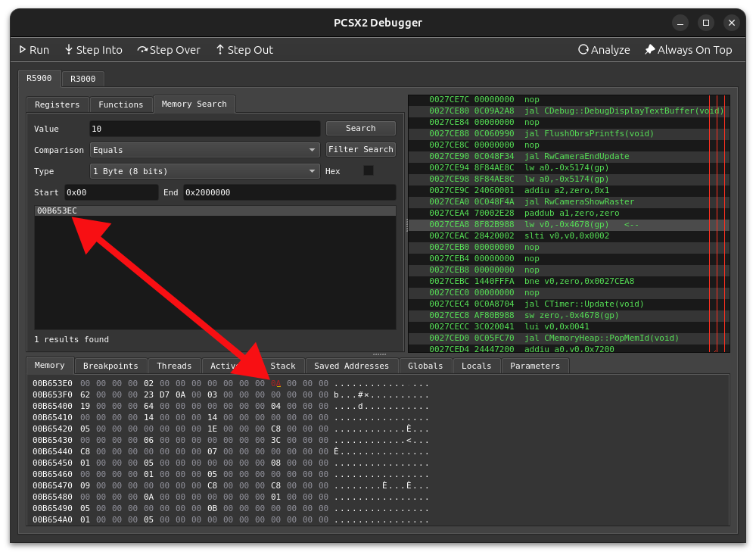Screen dimensions: 756x555
Task: Select disassembly line 0027CEA0 RwCameraShowRaster
Action: point(569,201)
